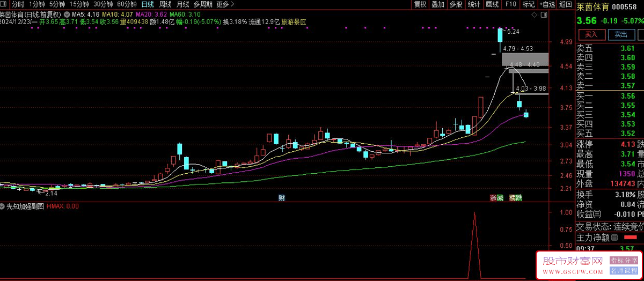Select the 周线 weekly tab
Screen dimensions: 644x281
[x=165, y=4]
